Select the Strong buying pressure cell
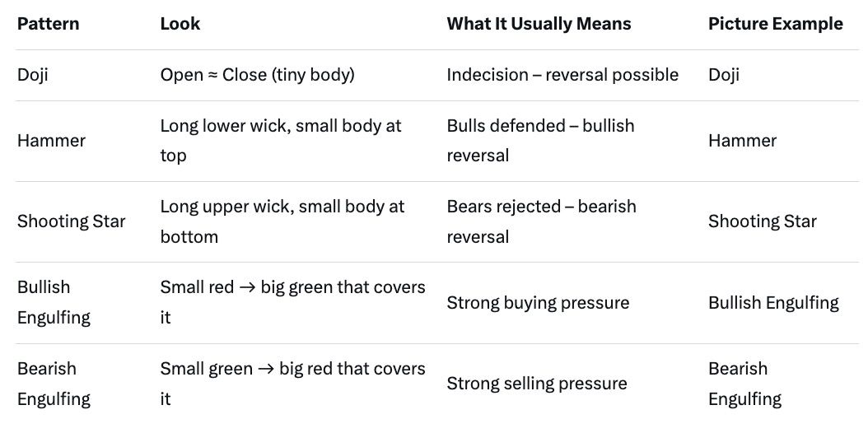This screenshot has width=868, height=433. point(538,303)
